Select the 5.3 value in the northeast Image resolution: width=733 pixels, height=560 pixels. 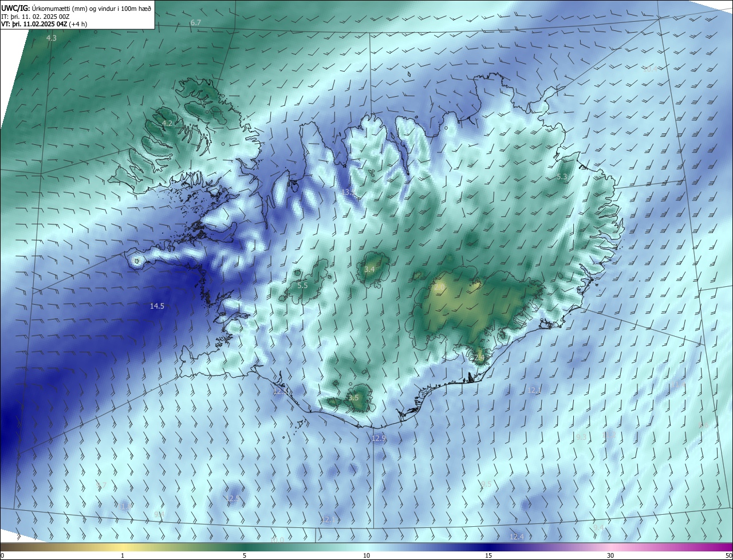(x=562, y=177)
